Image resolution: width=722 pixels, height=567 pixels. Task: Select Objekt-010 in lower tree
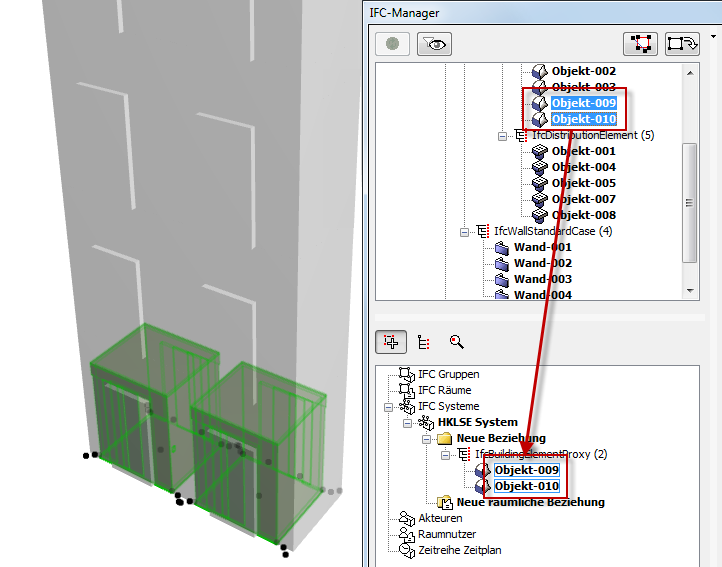pos(526,486)
